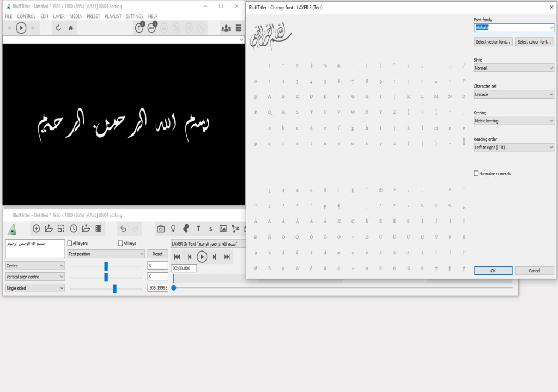558x392 pixels.
Task: Click the small S scroller layer icon
Action: [211, 229]
